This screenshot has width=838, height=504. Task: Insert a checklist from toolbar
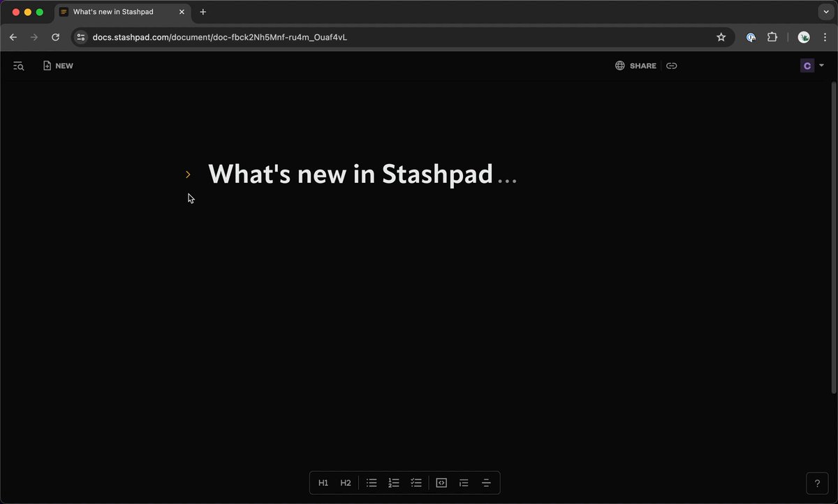[x=416, y=482]
